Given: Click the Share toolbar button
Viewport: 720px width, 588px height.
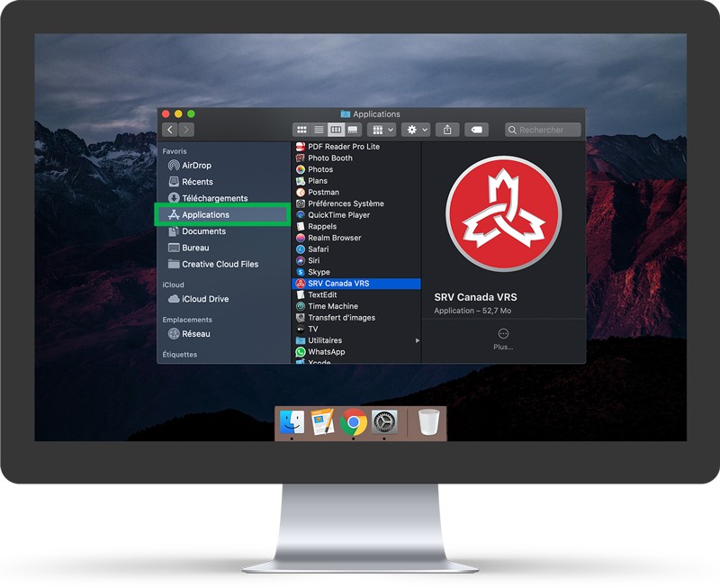Looking at the screenshot, I should click(x=447, y=130).
